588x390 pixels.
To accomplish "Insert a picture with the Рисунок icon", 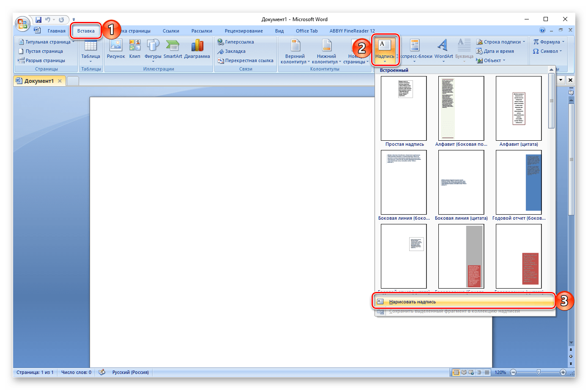I will [116, 49].
